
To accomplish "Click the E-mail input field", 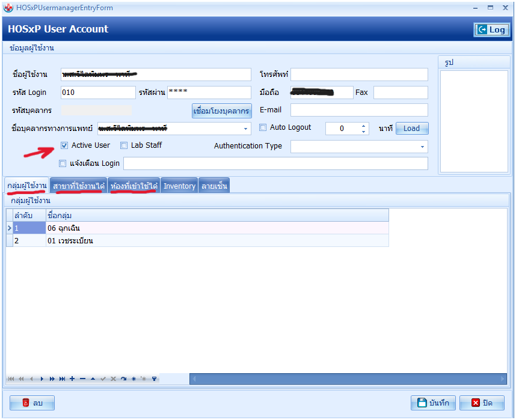I will pyautogui.click(x=359, y=110).
